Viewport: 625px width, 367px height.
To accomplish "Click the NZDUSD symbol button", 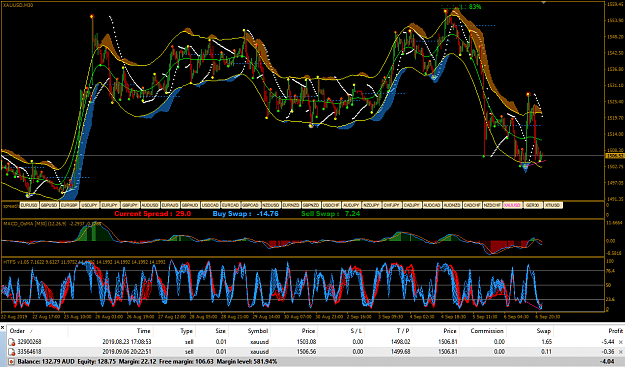I will [x=271, y=205].
